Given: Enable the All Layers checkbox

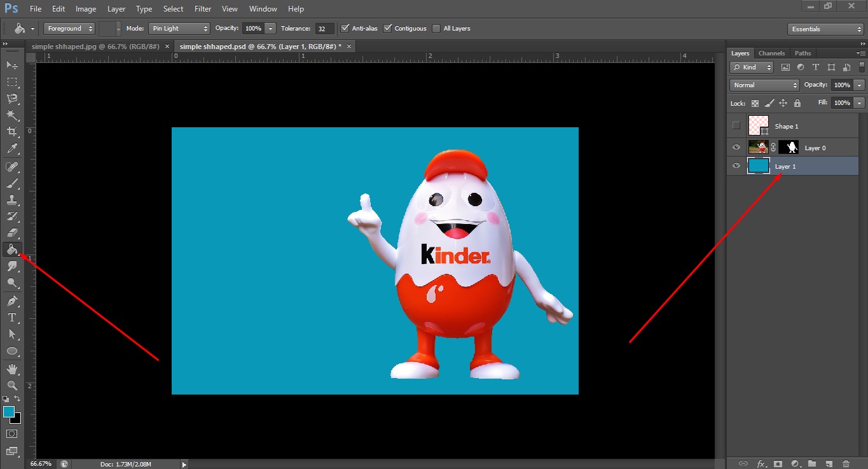Looking at the screenshot, I should pyautogui.click(x=436, y=28).
